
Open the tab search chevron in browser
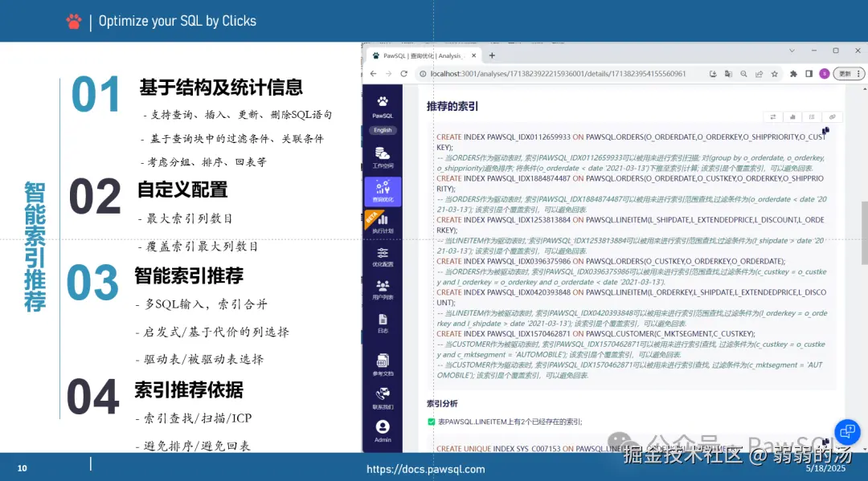pyautogui.click(x=792, y=51)
